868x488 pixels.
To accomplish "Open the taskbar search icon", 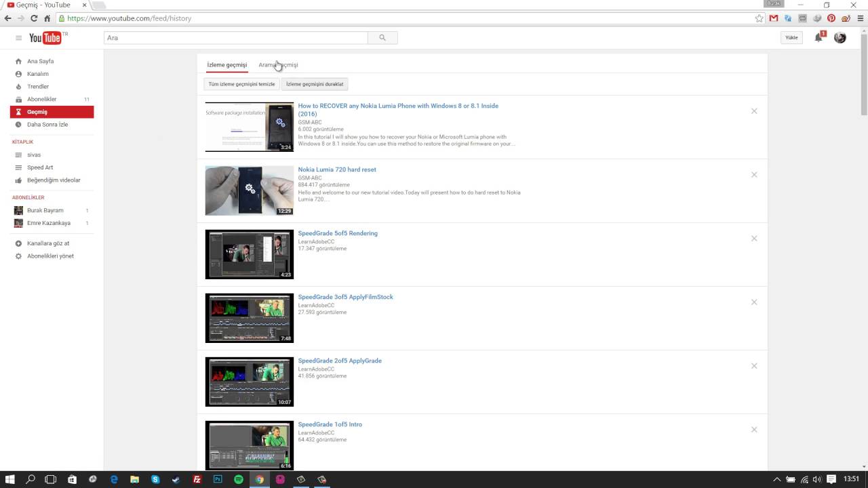I will (x=31, y=479).
